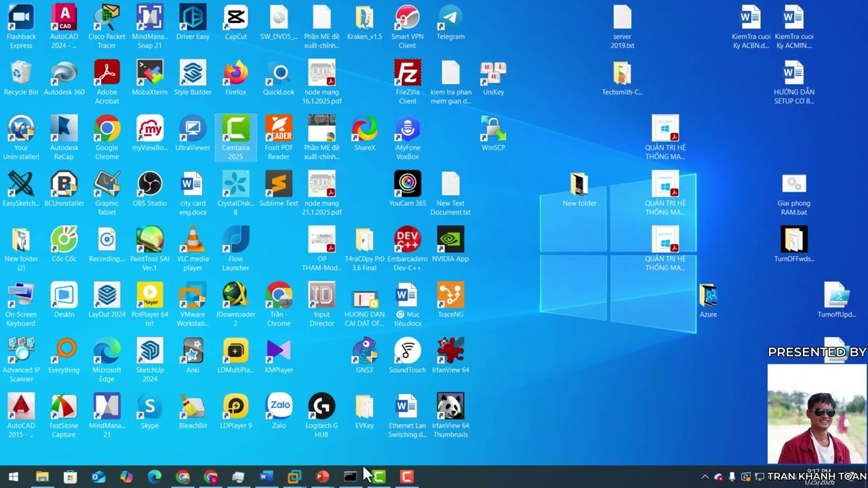Launch FastStone Capture
This screenshot has height=488, width=868.
[x=64, y=416]
